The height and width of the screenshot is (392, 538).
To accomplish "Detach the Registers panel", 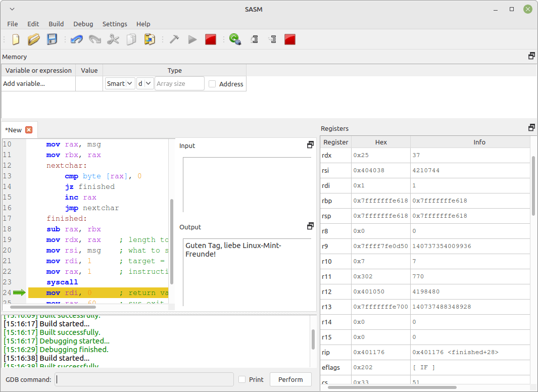I will [x=531, y=127].
